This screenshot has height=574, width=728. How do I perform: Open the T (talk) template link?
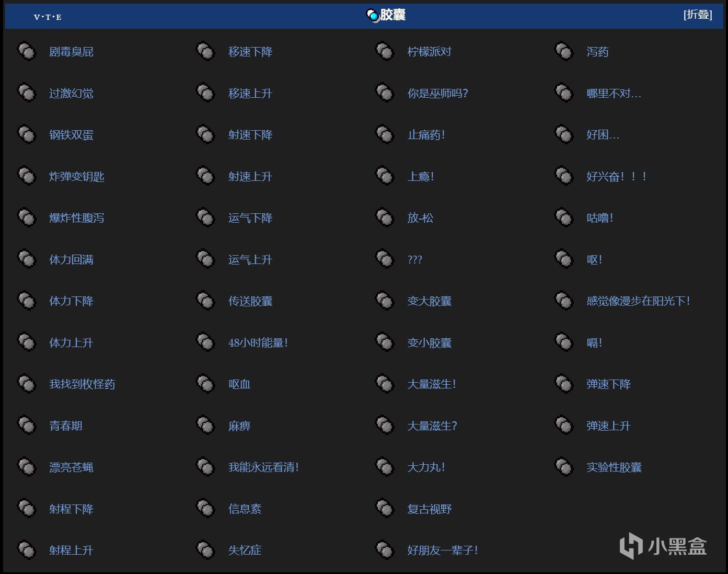pyautogui.click(x=48, y=17)
